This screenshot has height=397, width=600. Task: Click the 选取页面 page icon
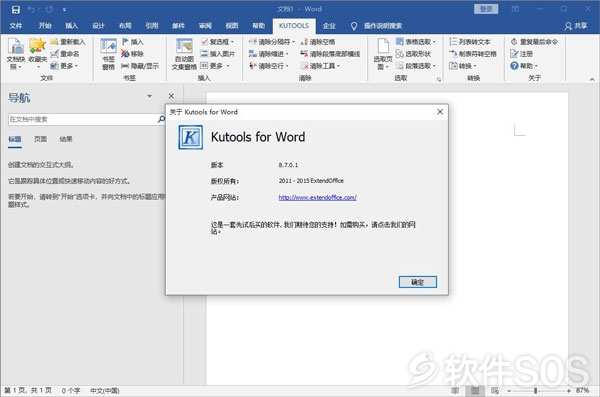coord(383,54)
